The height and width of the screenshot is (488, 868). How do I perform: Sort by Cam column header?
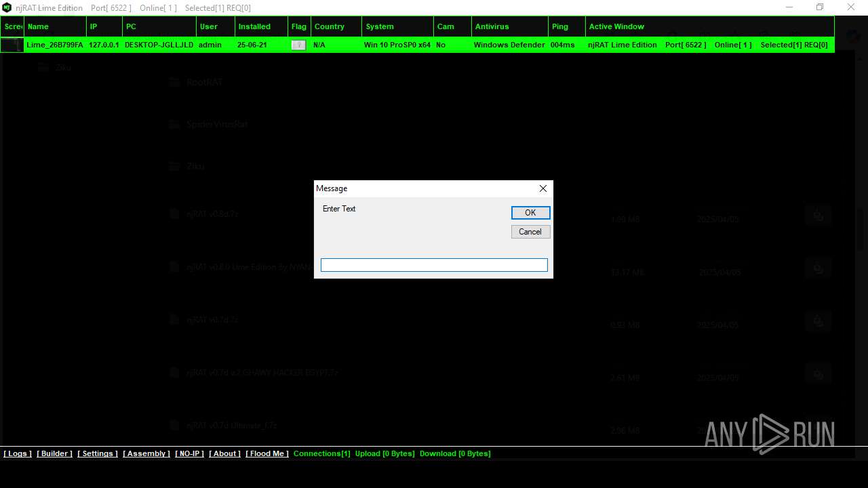(452, 26)
